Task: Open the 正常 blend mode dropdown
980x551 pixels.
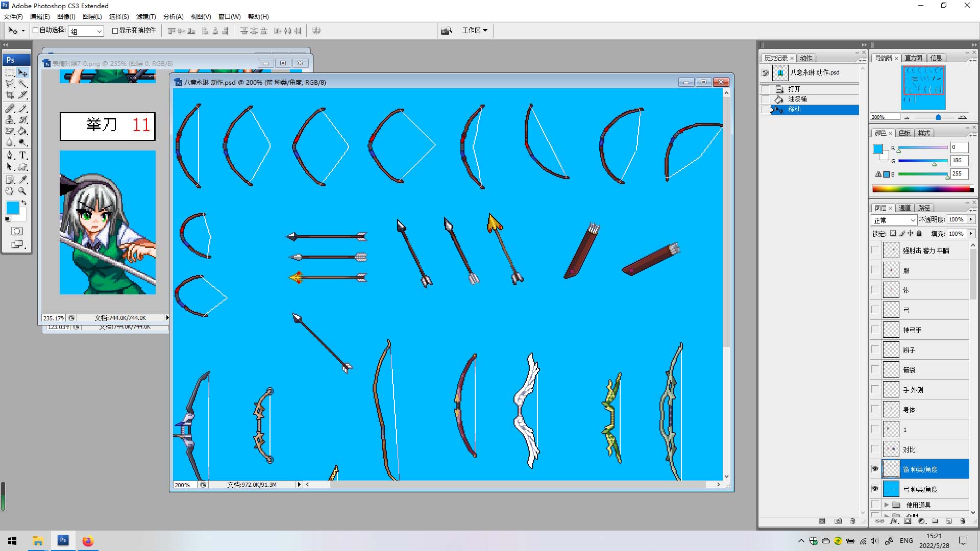Action: point(894,220)
